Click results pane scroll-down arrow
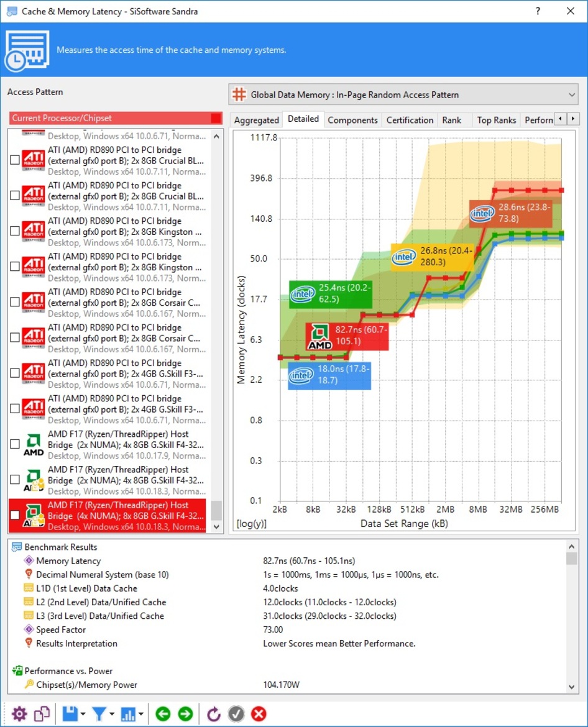The image size is (588, 727). [571, 687]
